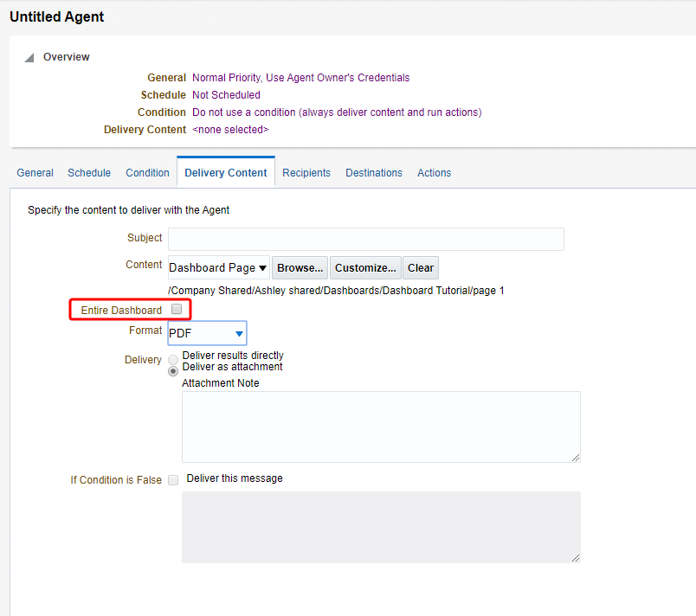Viewport: 696px width, 616px height.
Task: Select Deliver results directly radio button
Action: [x=173, y=359]
